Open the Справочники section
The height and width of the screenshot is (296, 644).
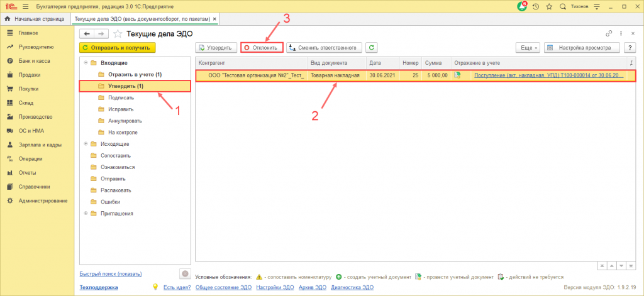coord(35,187)
